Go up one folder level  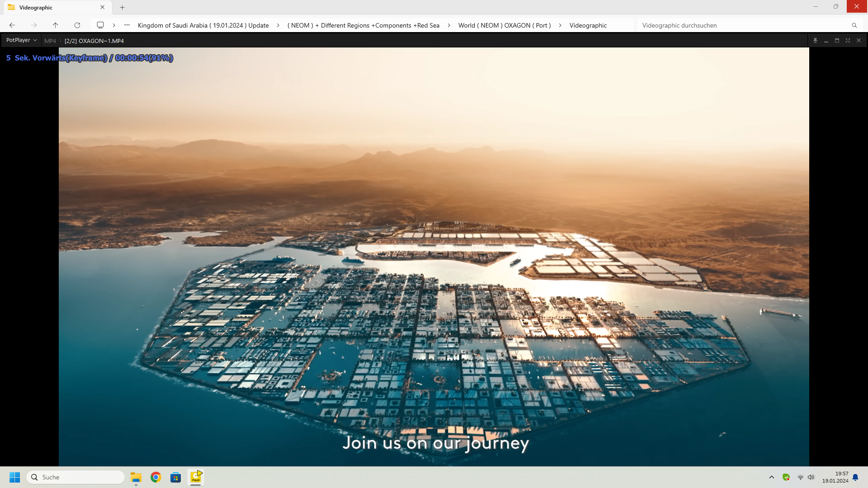[x=55, y=25]
